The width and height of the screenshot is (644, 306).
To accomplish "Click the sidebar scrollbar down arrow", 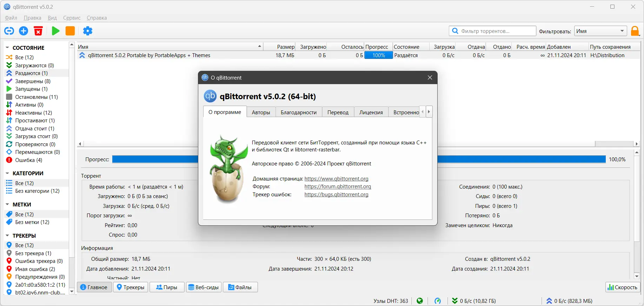I will pyautogui.click(x=72, y=291).
